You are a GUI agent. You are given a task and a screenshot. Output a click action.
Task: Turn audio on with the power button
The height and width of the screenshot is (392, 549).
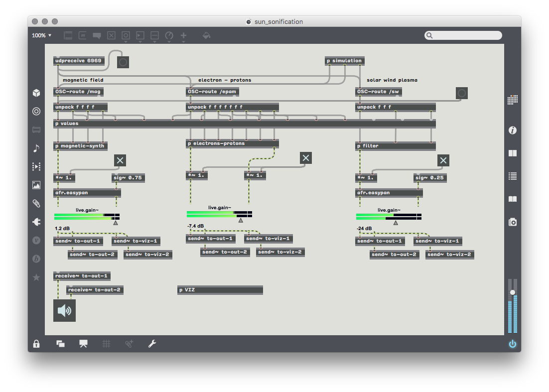[512, 344]
